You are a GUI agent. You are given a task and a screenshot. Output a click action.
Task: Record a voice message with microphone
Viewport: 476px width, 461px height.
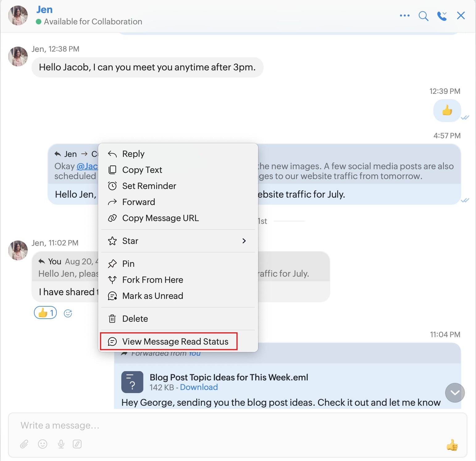pyautogui.click(x=61, y=444)
